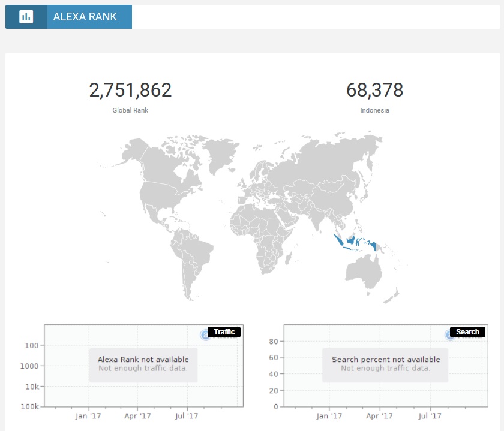Click the 68,378 Indonesia rank number
The image size is (504, 431).
(x=374, y=90)
